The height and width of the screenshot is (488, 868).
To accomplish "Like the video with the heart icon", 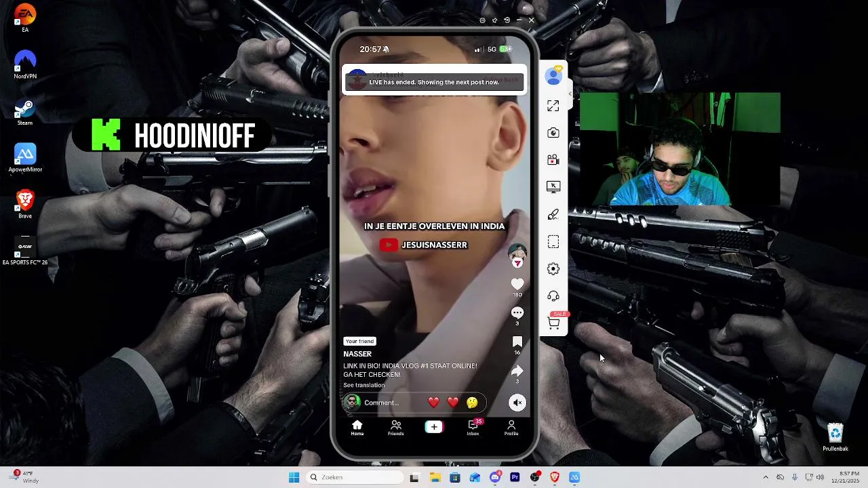I will click(517, 284).
